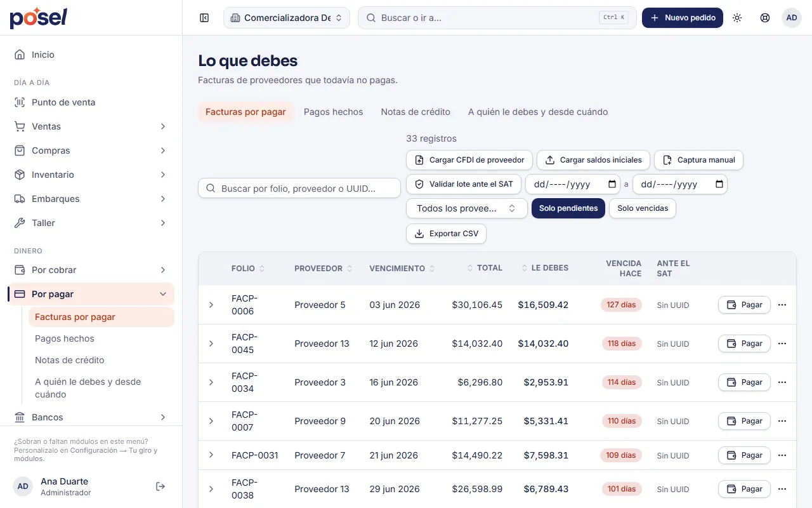This screenshot has width=812, height=508.
Task: Log out using the sidebar exit icon
Action: tap(160, 486)
